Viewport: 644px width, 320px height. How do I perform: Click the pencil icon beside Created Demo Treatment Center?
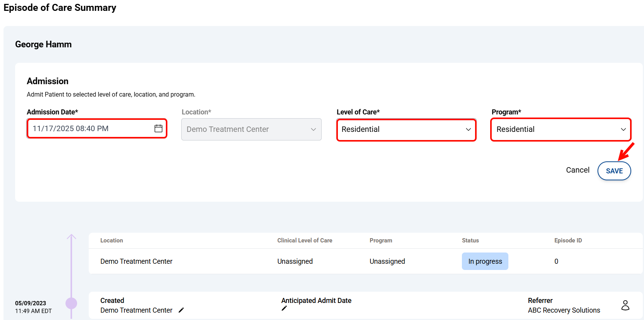181,310
